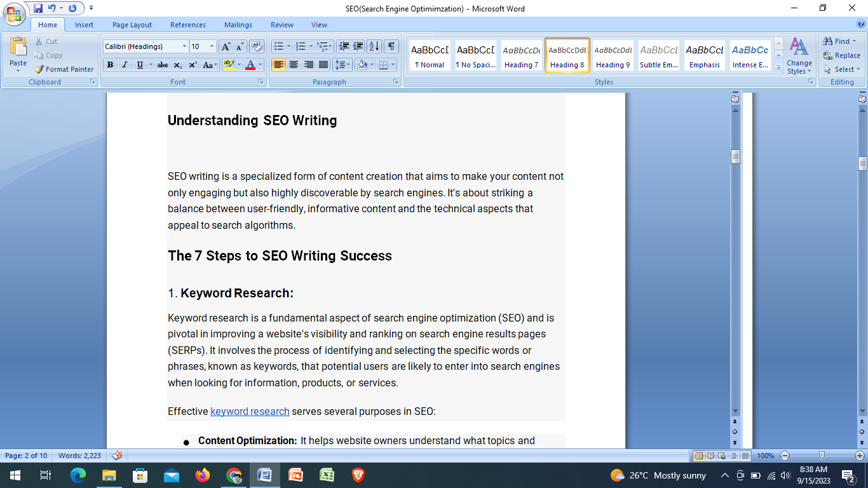The height and width of the screenshot is (488, 868).
Task: Toggle Bold formatting
Action: click(x=110, y=65)
